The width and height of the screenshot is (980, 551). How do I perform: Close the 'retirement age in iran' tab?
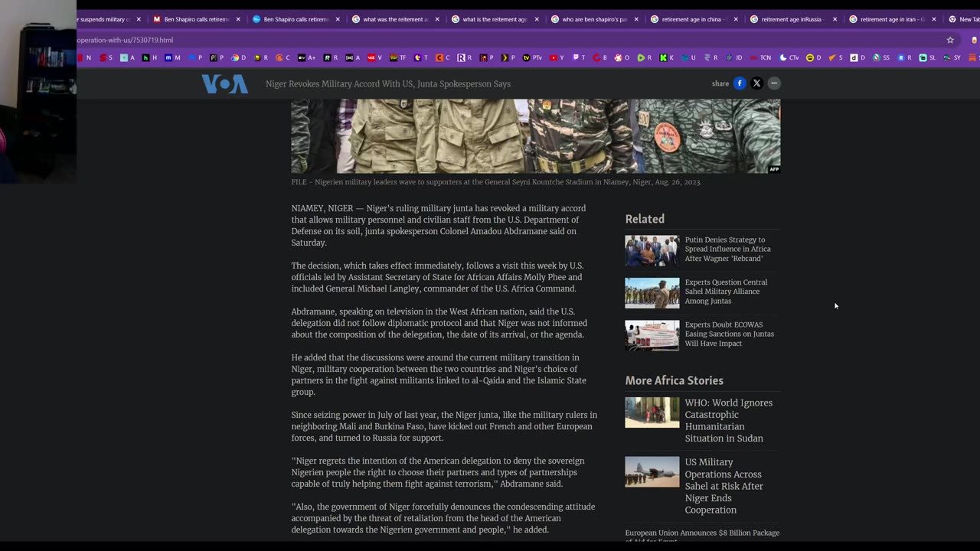pos(934,19)
